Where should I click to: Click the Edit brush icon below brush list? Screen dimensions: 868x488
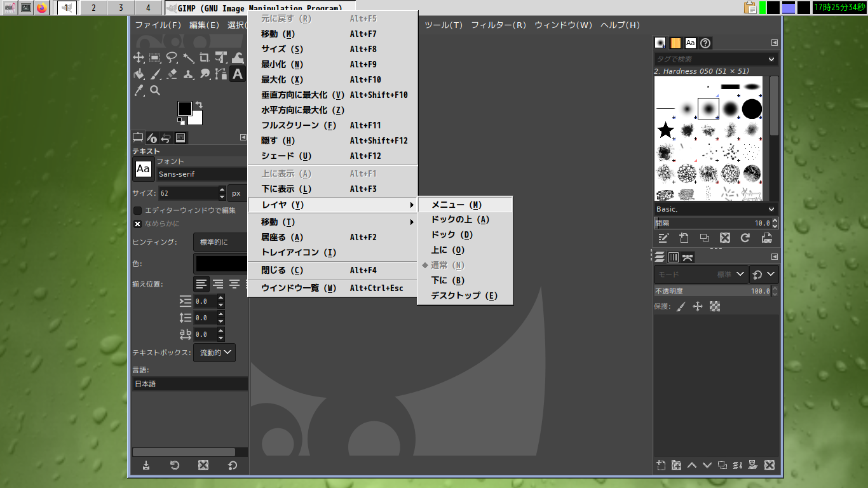[663, 238]
